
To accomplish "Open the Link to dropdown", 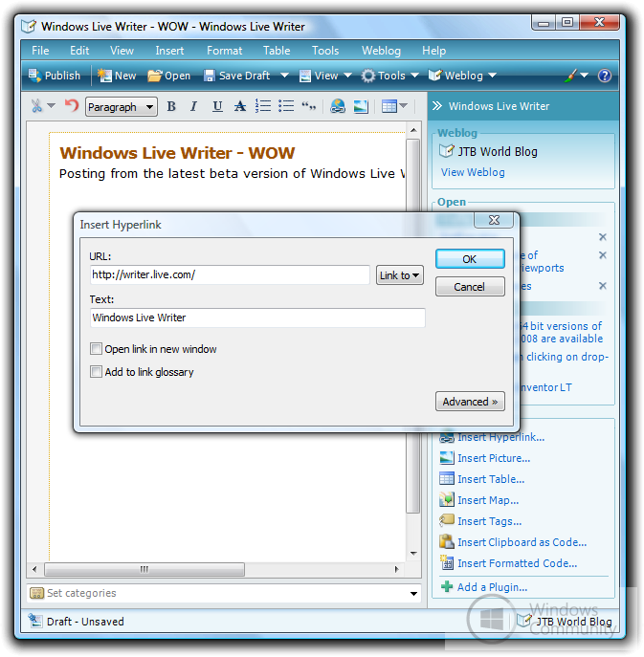I will 400,275.
